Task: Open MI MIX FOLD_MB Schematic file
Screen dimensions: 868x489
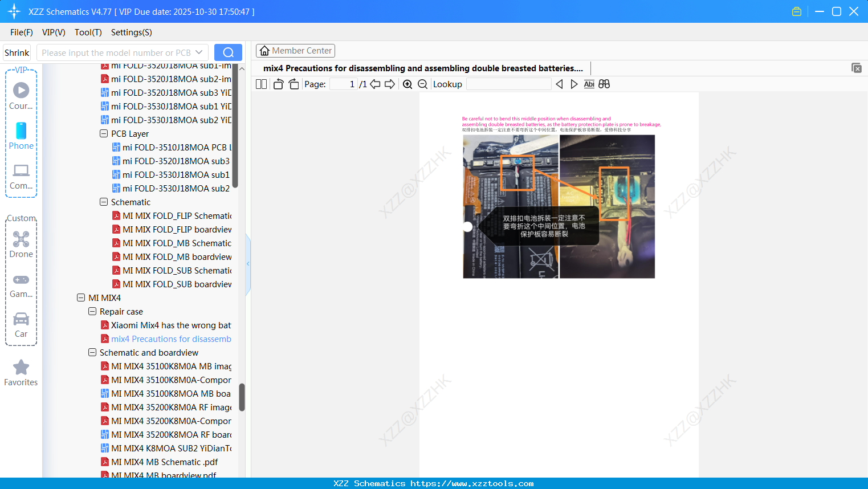Action: (x=172, y=243)
